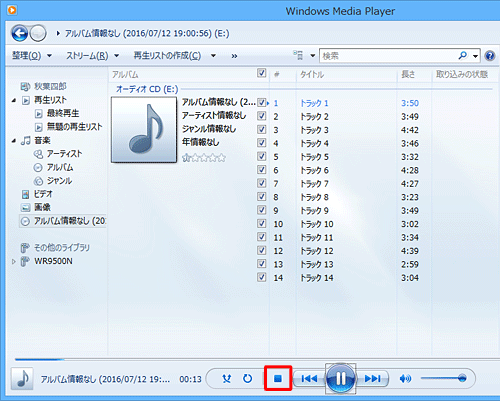Uncheck the checkbox for track 5
500x401 pixels.
coord(262,156)
